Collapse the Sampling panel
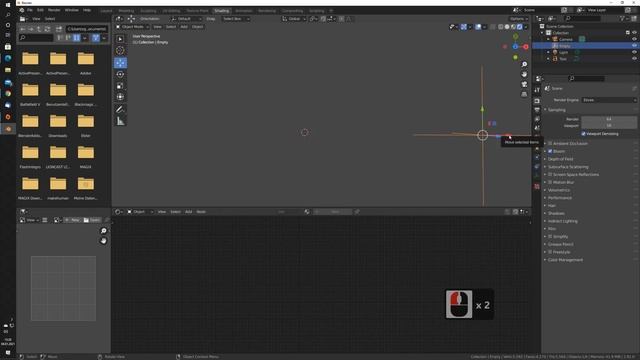 (556, 110)
